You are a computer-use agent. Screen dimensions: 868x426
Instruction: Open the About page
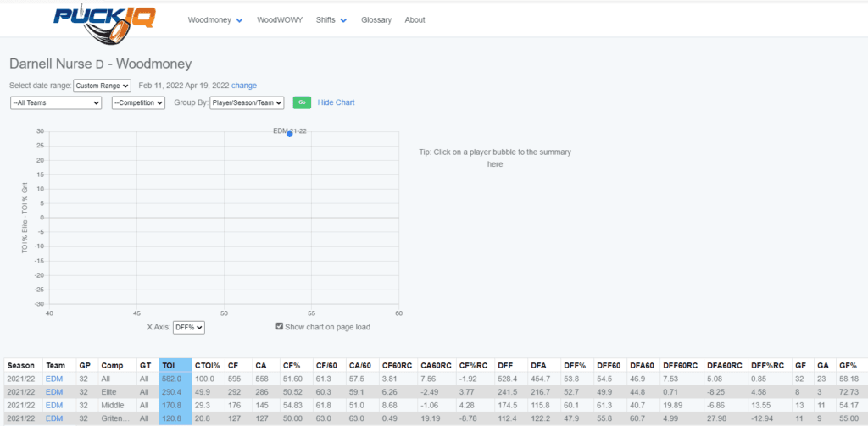pyautogui.click(x=415, y=19)
